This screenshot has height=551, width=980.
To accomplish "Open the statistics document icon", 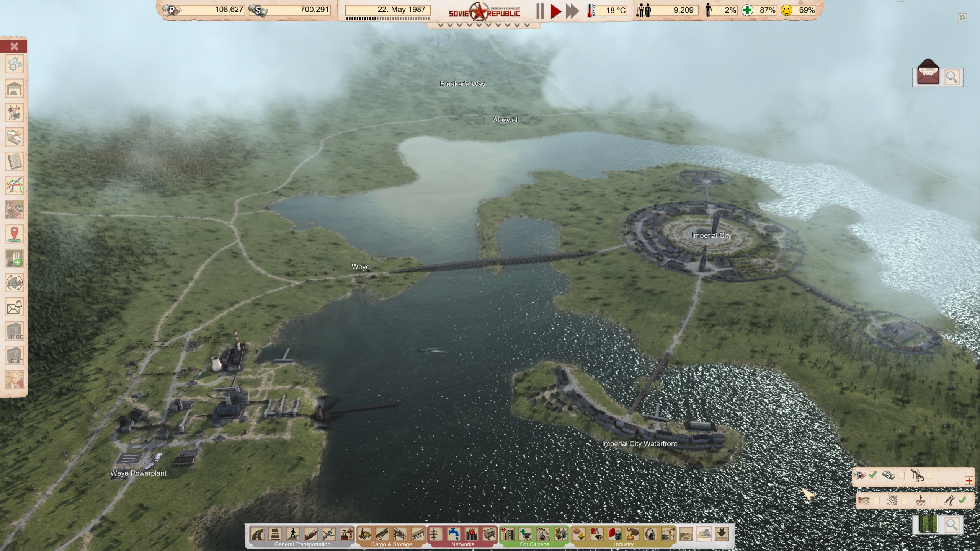I will point(14,161).
